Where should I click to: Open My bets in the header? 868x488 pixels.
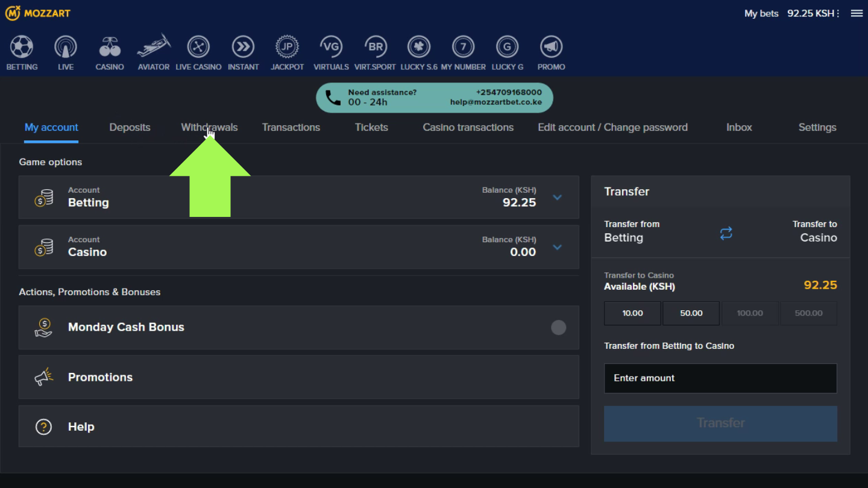pyautogui.click(x=761, y=13)
